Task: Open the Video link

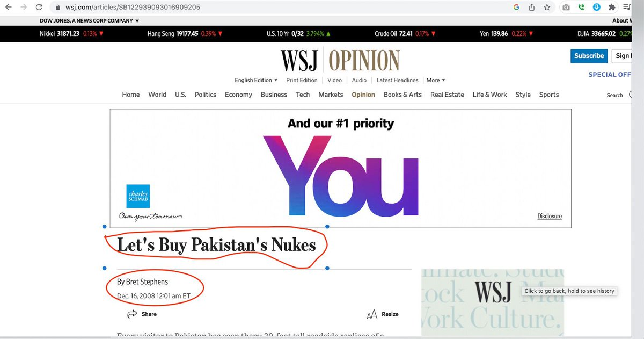Action: point(334,80)
